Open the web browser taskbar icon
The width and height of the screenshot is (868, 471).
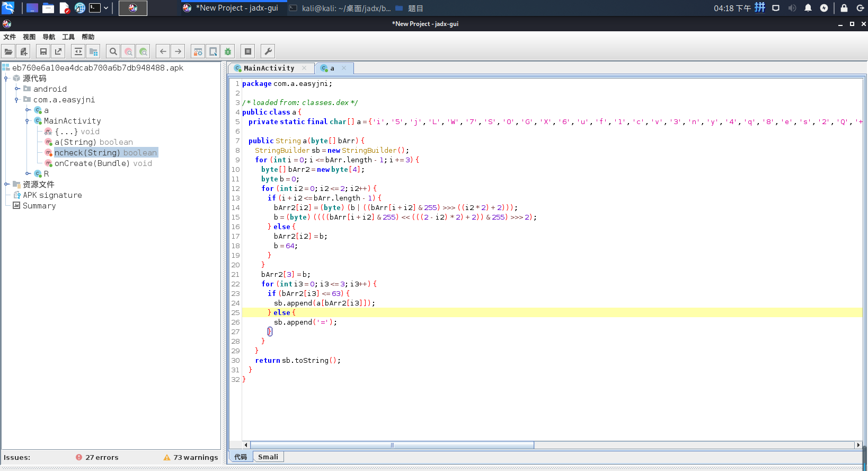(79, 8)
